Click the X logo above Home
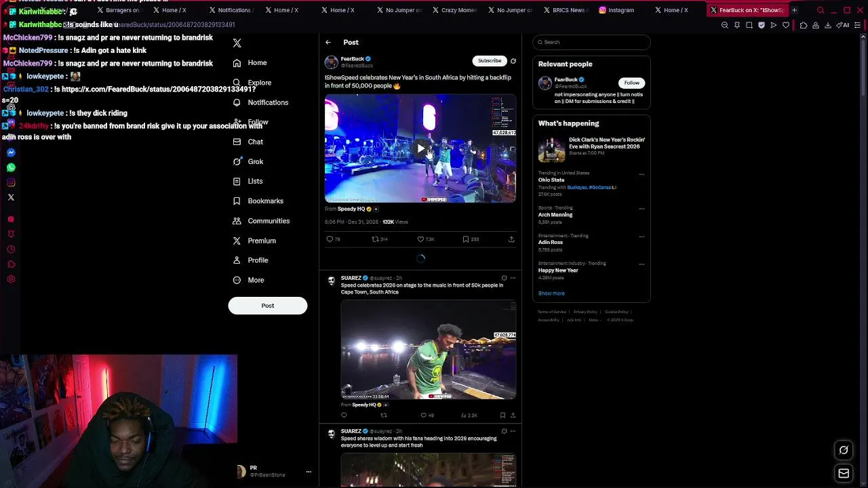 tap(237, 43)
